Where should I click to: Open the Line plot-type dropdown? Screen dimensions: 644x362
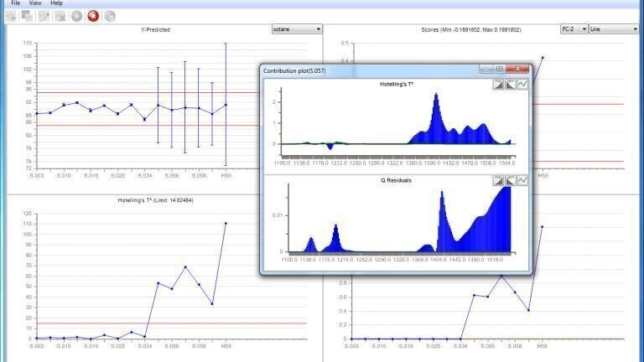(613, 29)
